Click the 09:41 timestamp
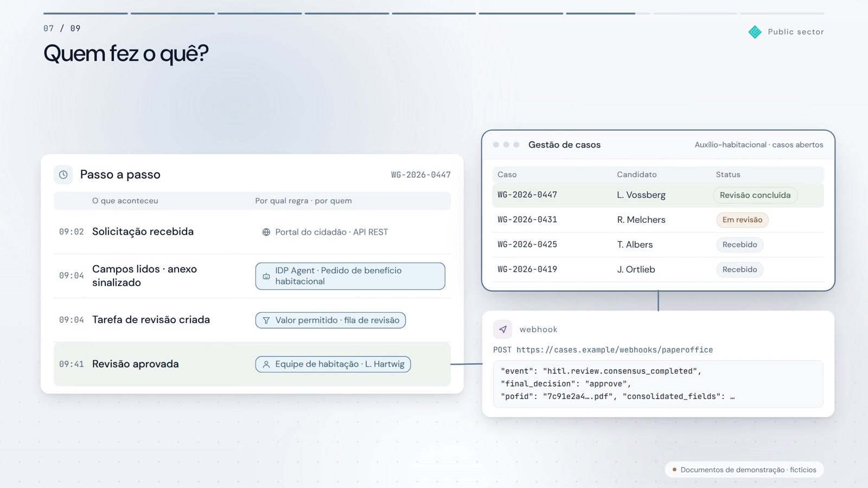The height and width of the screenshot is (488, 868). click(x=72, y=364)
